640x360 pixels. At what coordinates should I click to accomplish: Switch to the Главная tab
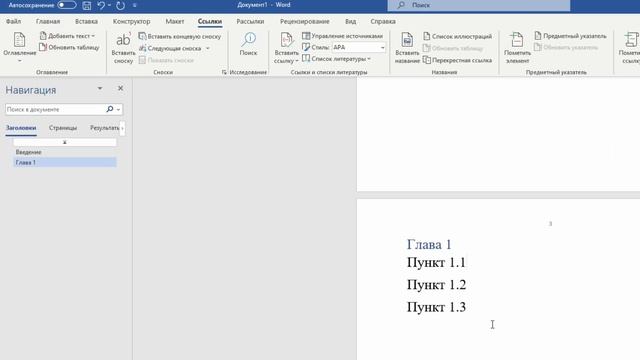(x=48, y=21)
